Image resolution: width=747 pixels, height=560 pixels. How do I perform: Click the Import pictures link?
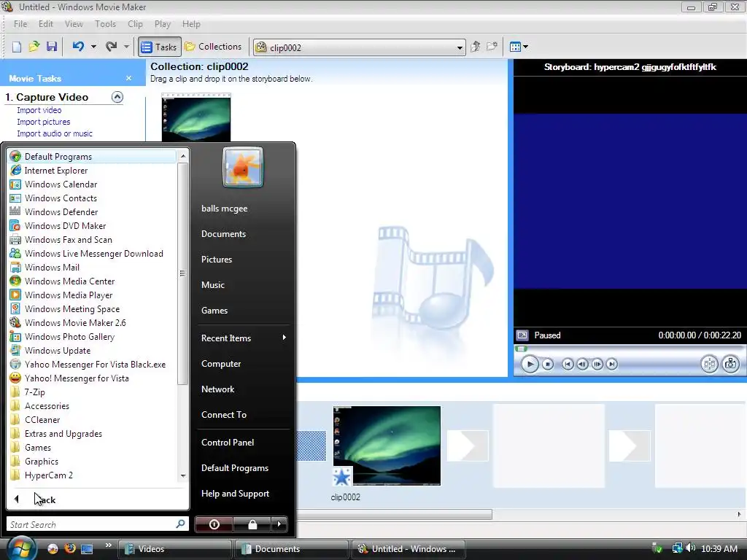(x=43, y=122)
